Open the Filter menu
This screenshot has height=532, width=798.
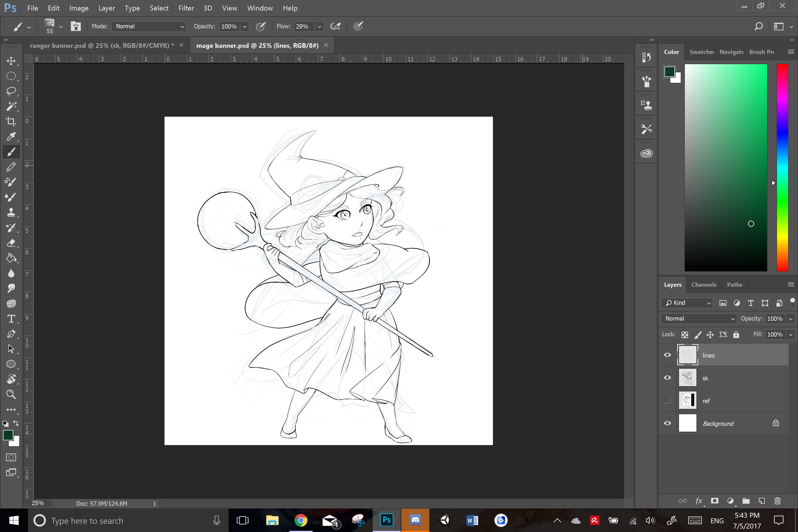[186, 8]
